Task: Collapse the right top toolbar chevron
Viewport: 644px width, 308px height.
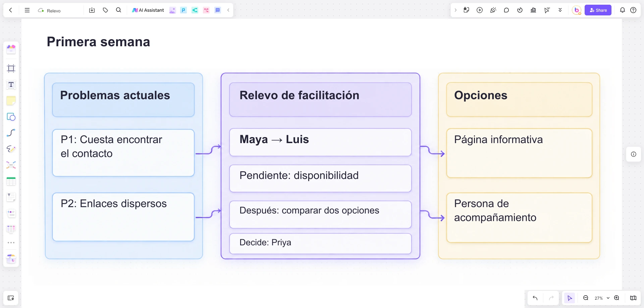Action: coord(455,10)
